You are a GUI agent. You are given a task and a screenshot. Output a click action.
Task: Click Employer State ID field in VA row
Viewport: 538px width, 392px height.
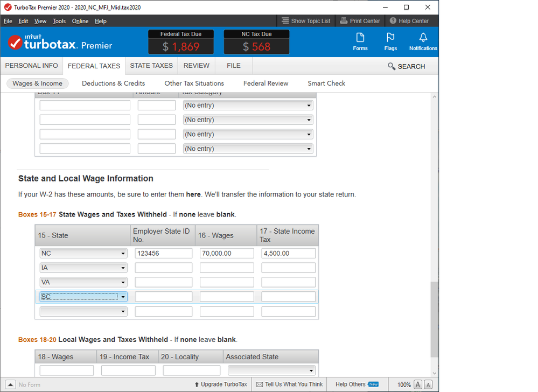tap(163, 282)
